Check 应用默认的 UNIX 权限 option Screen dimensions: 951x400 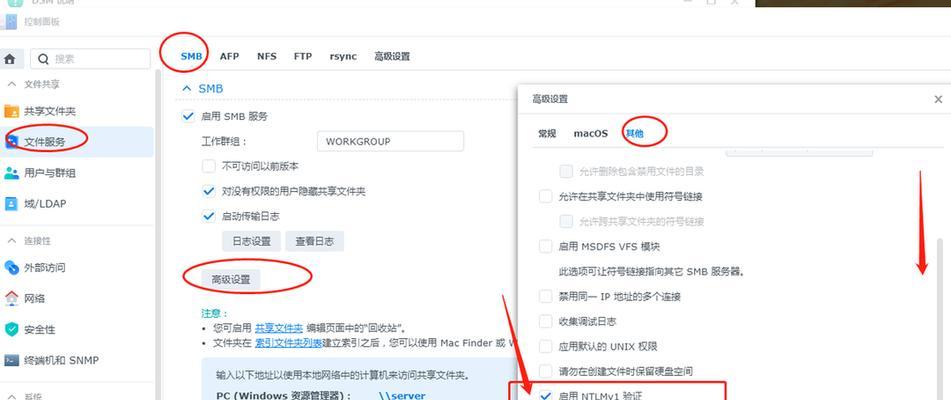[x=546, y=346]
